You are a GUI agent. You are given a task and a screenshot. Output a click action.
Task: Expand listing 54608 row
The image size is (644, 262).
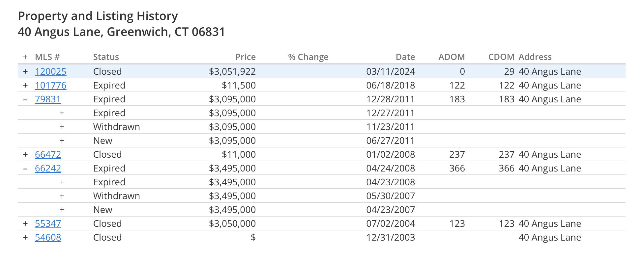(25, 237)
